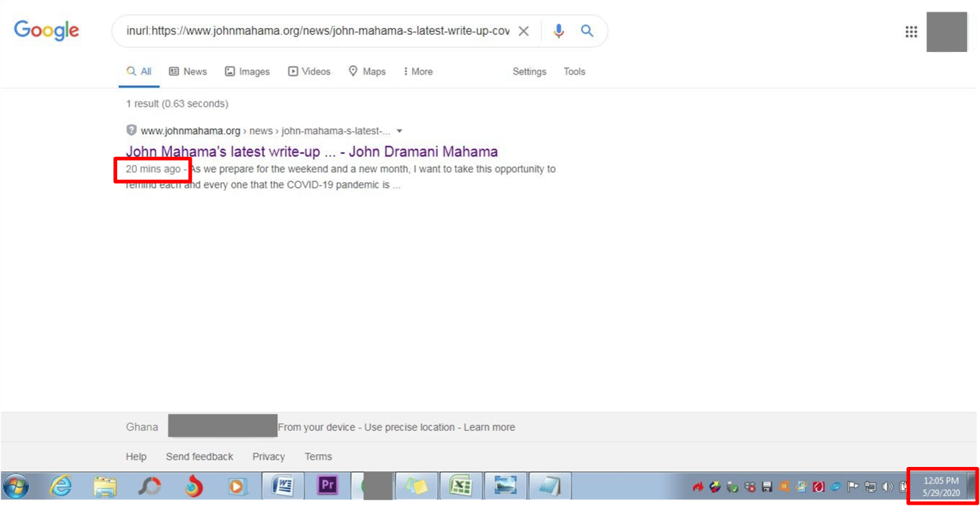Click the blue magnifier search button

(587, 31)
